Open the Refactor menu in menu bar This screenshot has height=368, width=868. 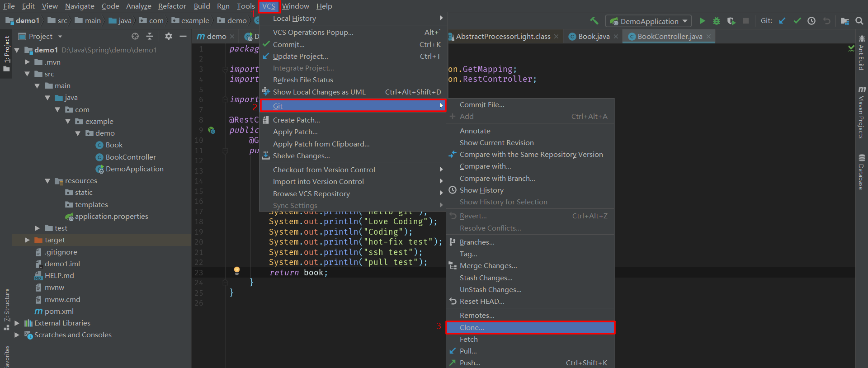(x=172, y=6)
